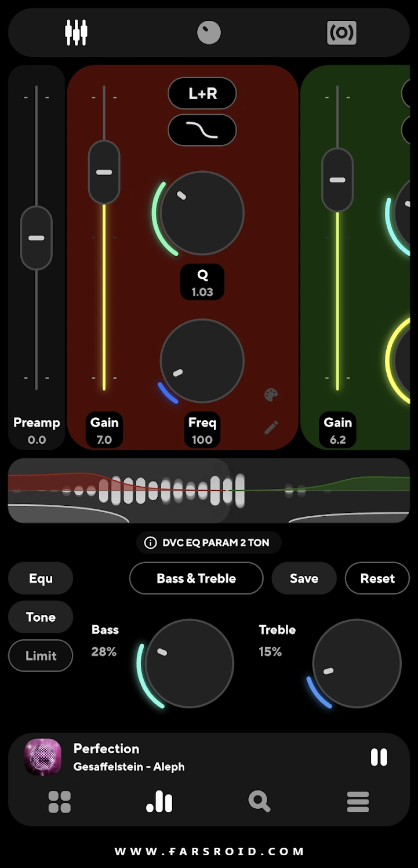418x868 pixels.
Task: Select the equalizer bars navigation icon
Action: click(x=159, y=802)
